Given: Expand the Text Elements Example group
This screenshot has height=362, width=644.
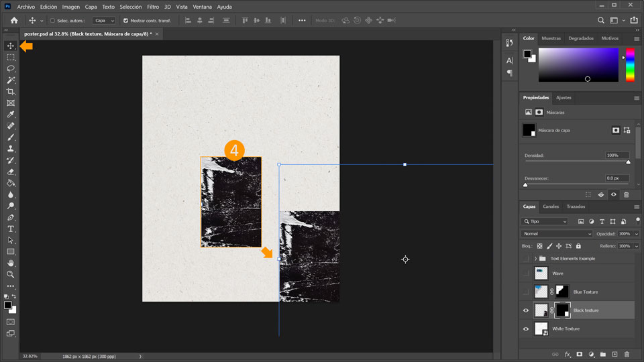Looking at the screenshot, I should [x=535, y=259].
